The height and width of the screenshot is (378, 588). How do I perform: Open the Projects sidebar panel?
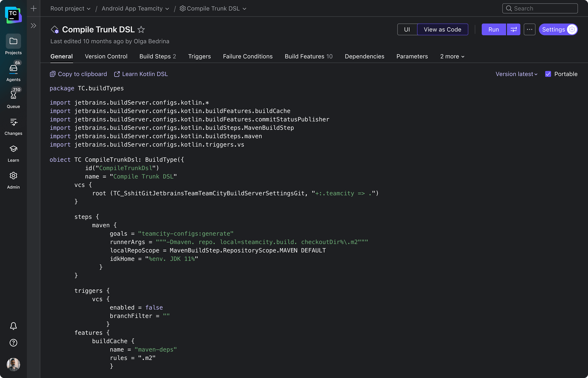coord(13,44)
